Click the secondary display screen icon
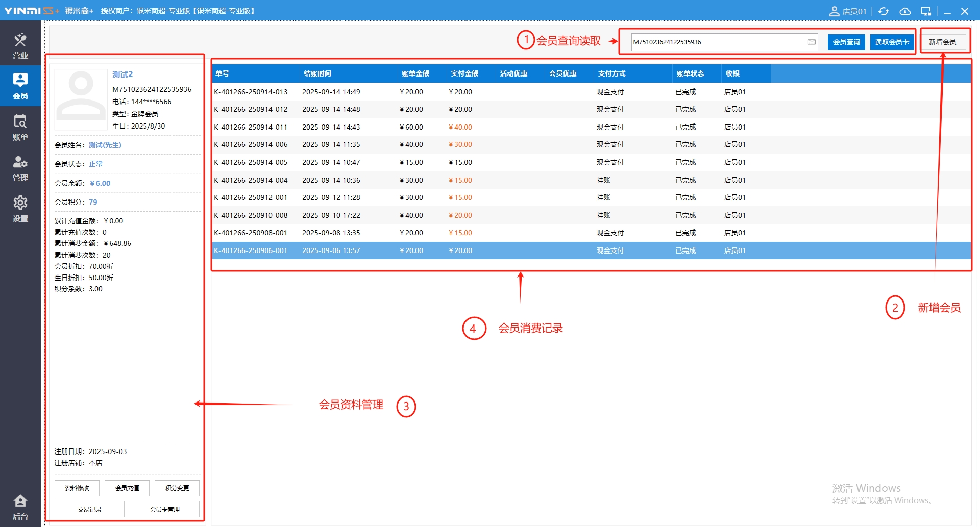This screenshot has height=527, width=980. 926,11
